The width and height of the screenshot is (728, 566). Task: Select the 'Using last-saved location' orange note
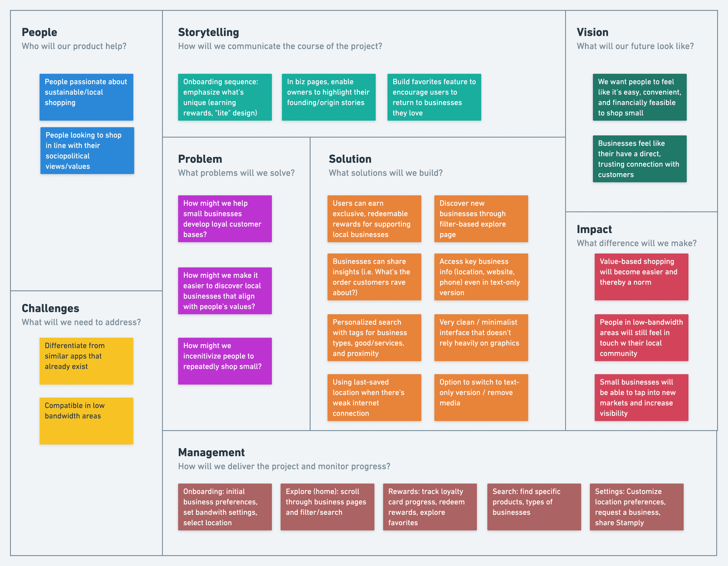[x=374, y=397]
